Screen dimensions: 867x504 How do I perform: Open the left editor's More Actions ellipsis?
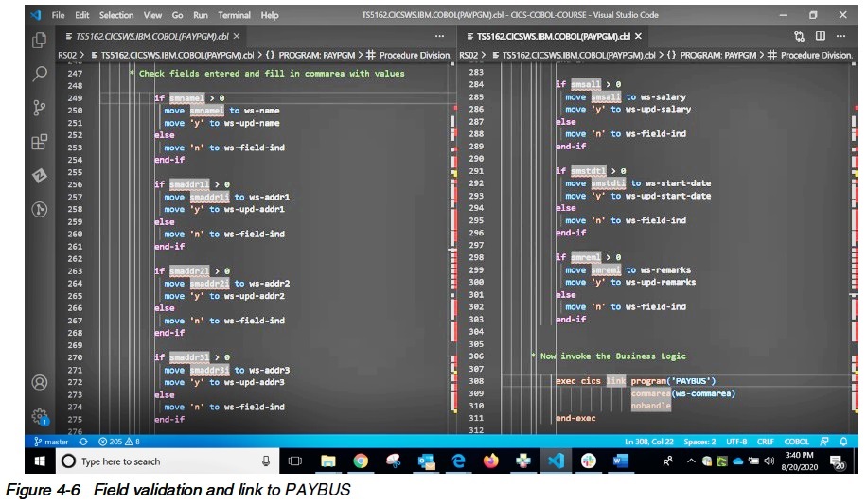click(439, 36)
